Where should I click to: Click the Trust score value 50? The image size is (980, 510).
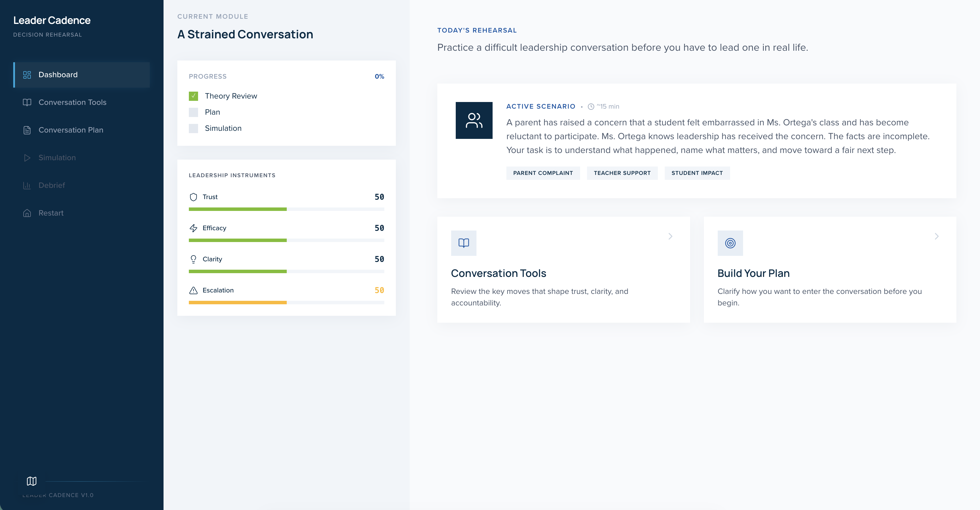(x=379, y=197)
